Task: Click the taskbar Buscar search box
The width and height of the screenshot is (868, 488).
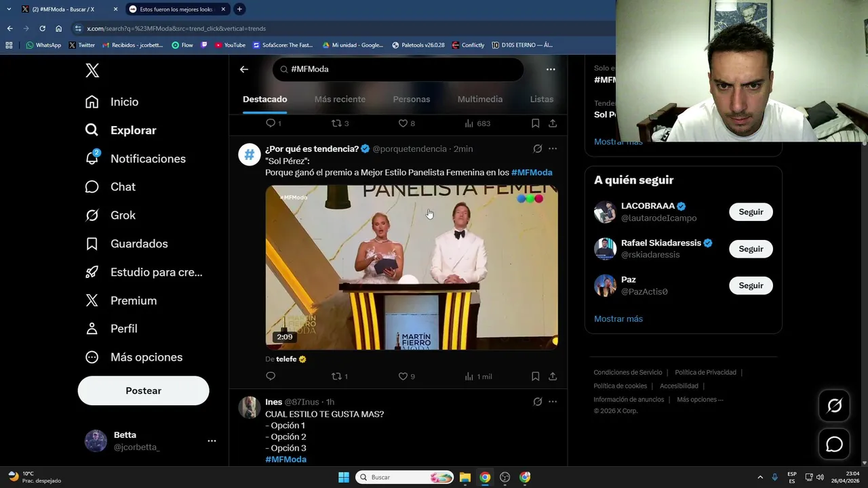Action: point(405,477)
